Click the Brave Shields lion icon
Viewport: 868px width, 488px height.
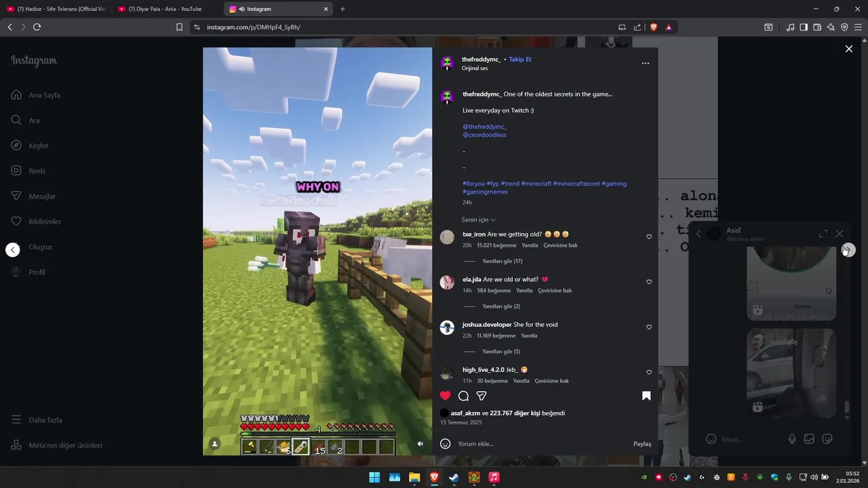[x=654, y=27]
